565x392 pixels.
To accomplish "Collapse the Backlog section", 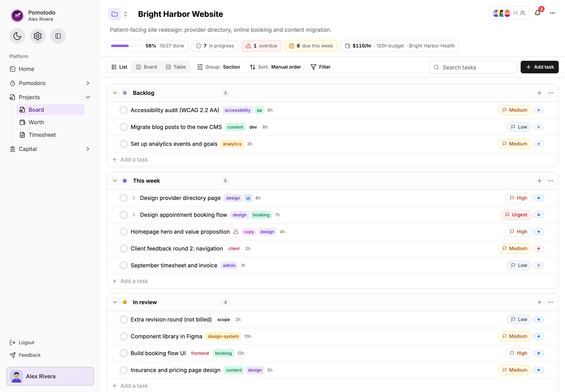I will [115, 93].
